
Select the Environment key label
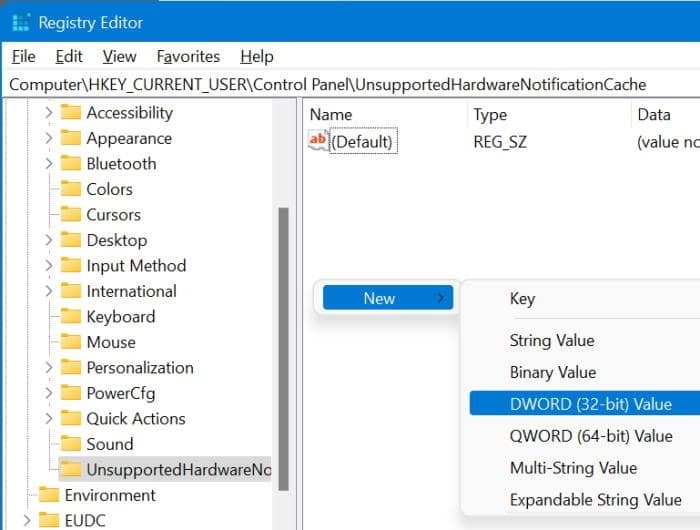(x=110, y=495)
